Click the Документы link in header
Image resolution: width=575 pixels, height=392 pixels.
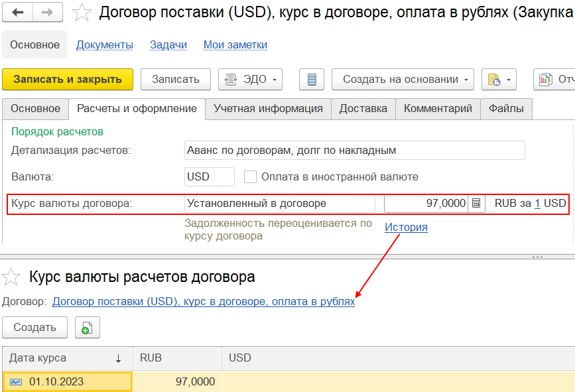(x=105, y=44)
